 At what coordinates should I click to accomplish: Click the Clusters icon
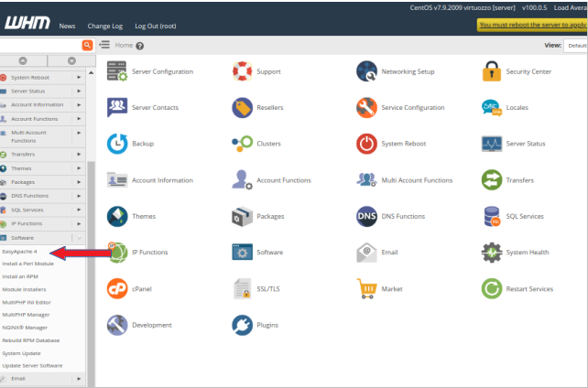pyautogui.click(x=242, y=144)
